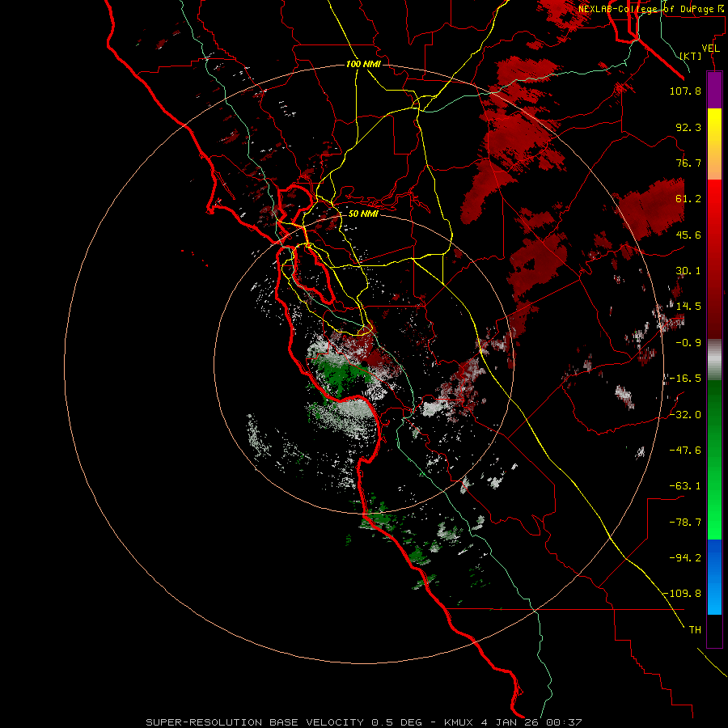Click the NEXLAB-College of DuPage label
The height and width of the screenshot is (728, 728).
(x=653, y=9)
